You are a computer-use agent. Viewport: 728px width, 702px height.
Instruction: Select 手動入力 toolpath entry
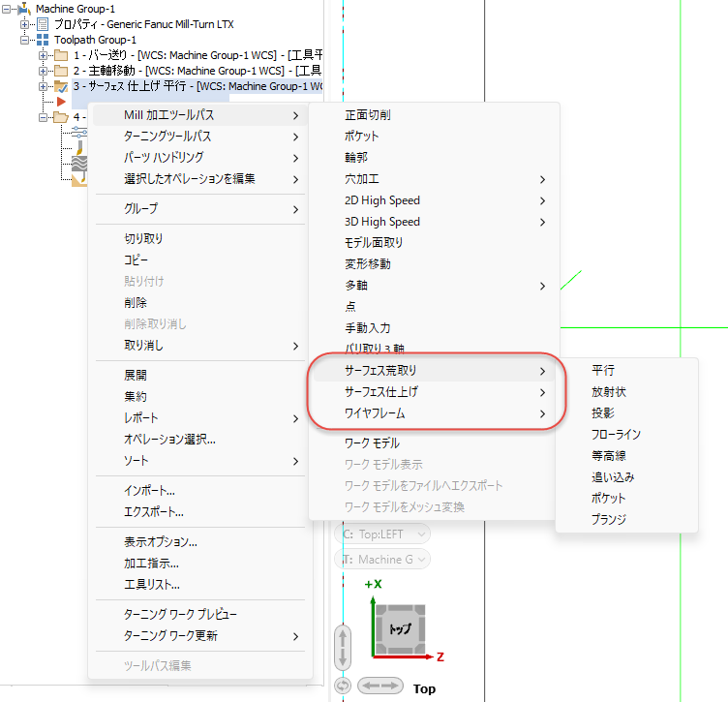pyautogui.click(x=434, y=328)
